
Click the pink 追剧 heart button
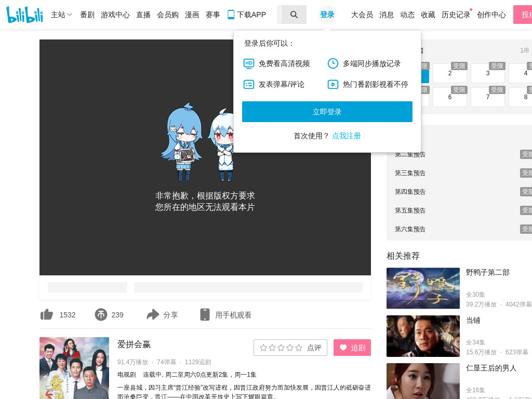click(x=352, y=348)
